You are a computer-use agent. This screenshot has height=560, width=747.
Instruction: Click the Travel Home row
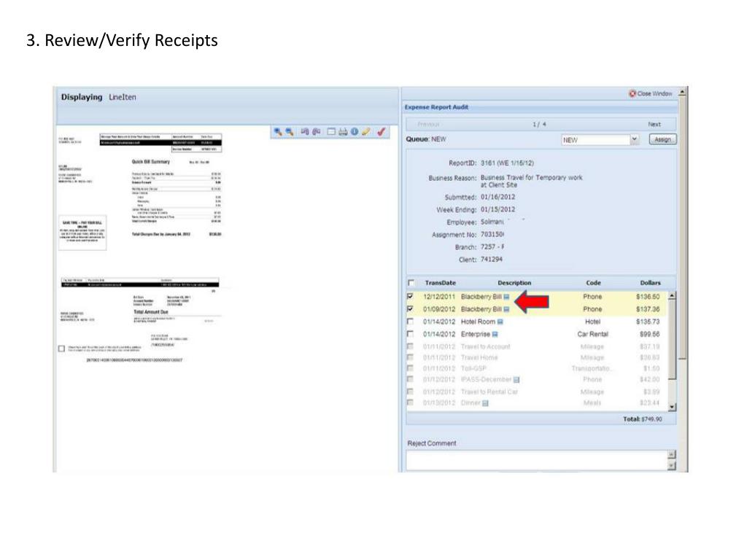click(537, 357)
